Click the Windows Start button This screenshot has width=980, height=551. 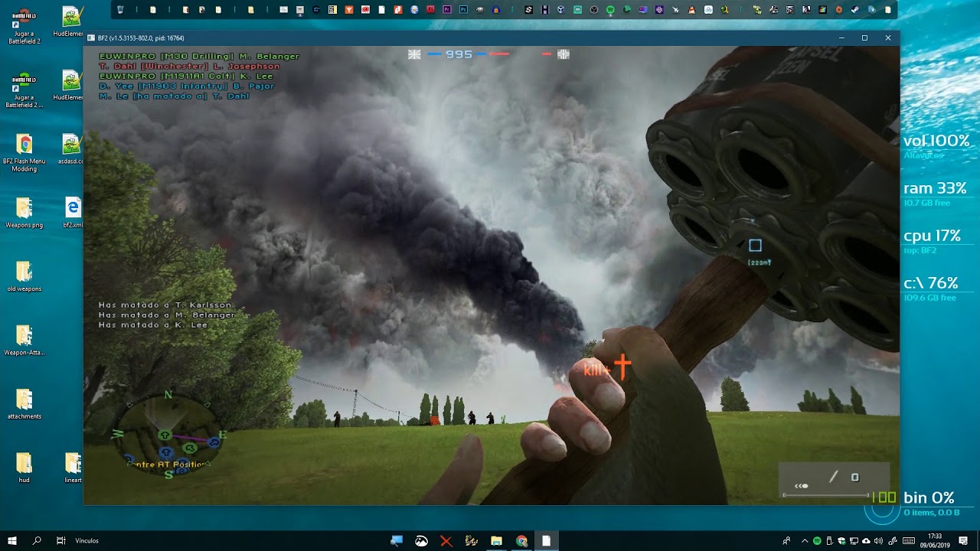(12, 540)
